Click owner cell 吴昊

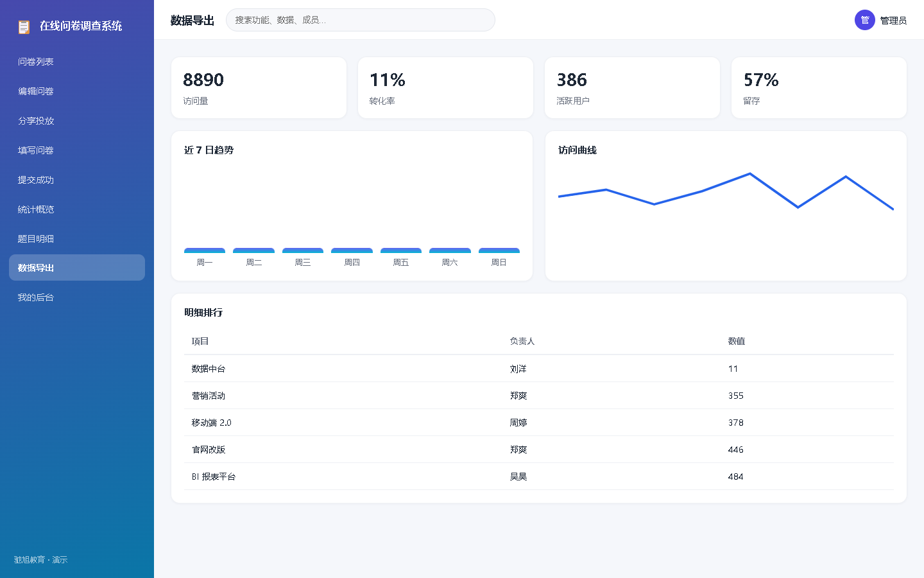click(x=518, y=477)
